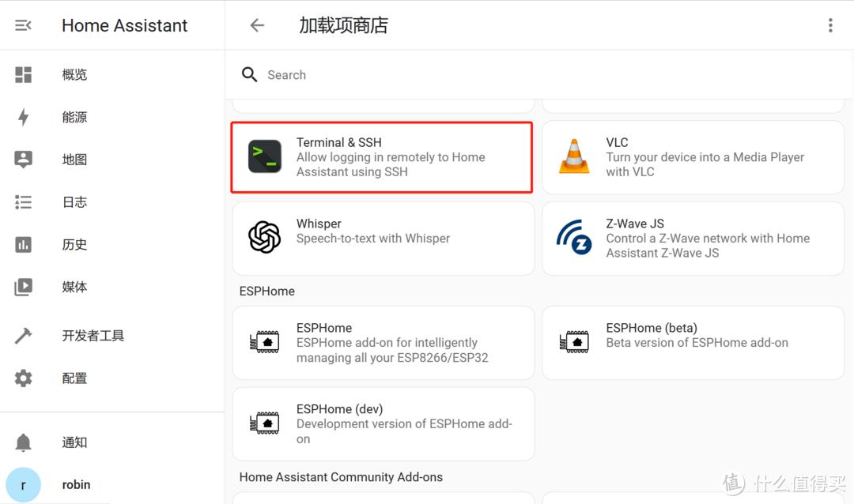Open the Terminal & SSH add-on icon
Viewport: 854px width, 504px height.
263,156
